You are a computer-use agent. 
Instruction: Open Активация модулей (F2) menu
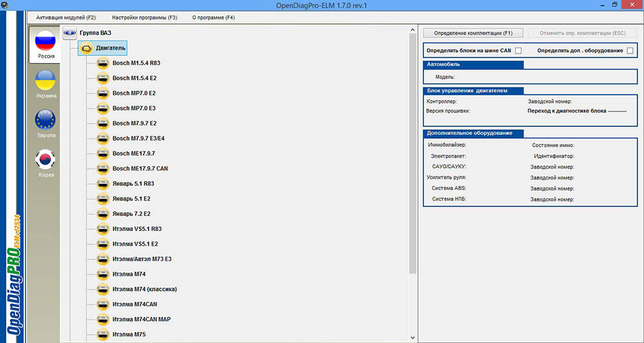[66, 17]
